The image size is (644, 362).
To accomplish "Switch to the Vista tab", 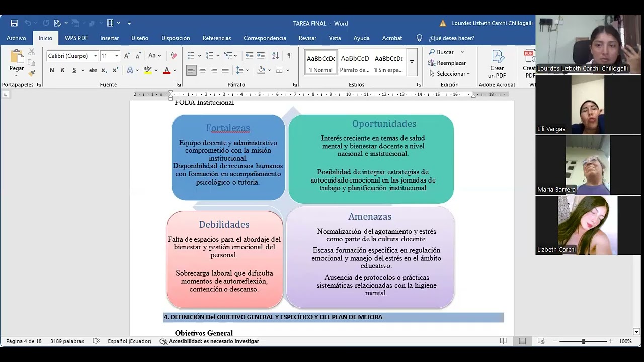I will point(335,38).
